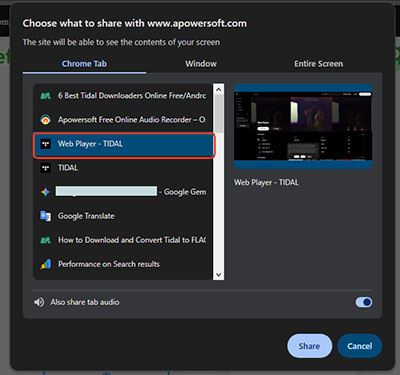The width and height of the screenshot is (400, 375).
Task: Select the 6 Best Tidal Downloaders tab entry
Action: point(123,96)
